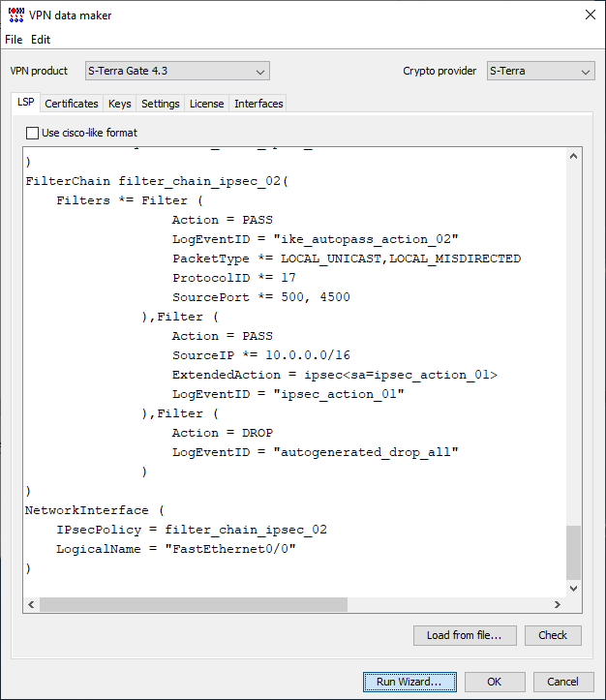Enable Use cisco-like format checkbox
This screenshot has width=606, height=700.
coord(33,133)
